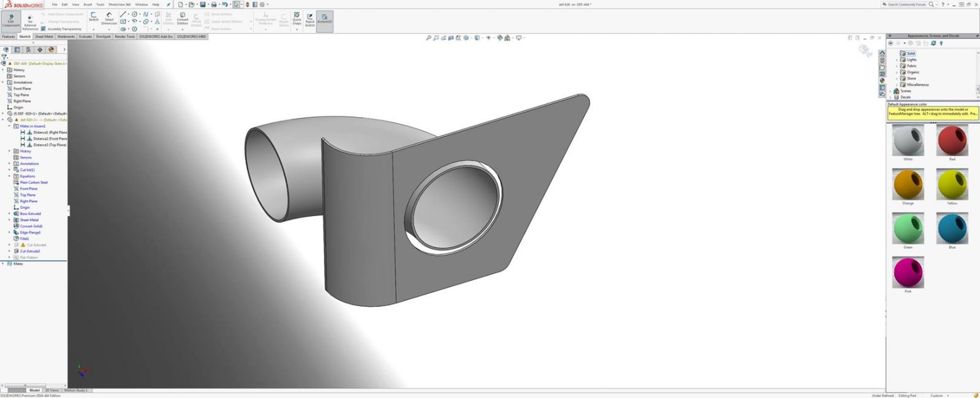Pick the Red appearance swatch

click(952, 140)
